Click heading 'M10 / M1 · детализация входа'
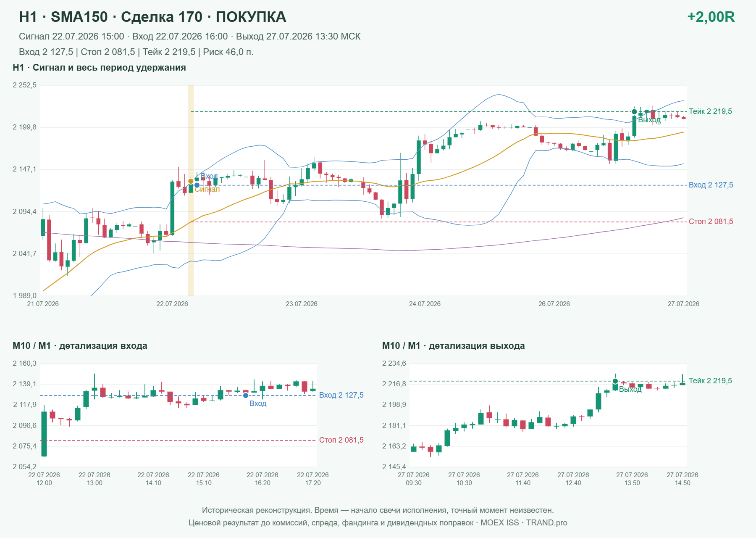The image size is (756, 538). pyautogui.click(x=80, y=346)
